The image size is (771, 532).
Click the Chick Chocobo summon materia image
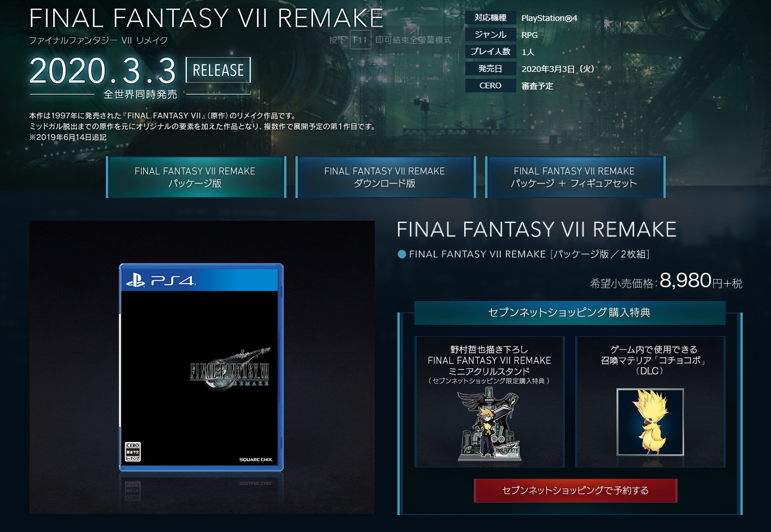click(x=650, y=422)
